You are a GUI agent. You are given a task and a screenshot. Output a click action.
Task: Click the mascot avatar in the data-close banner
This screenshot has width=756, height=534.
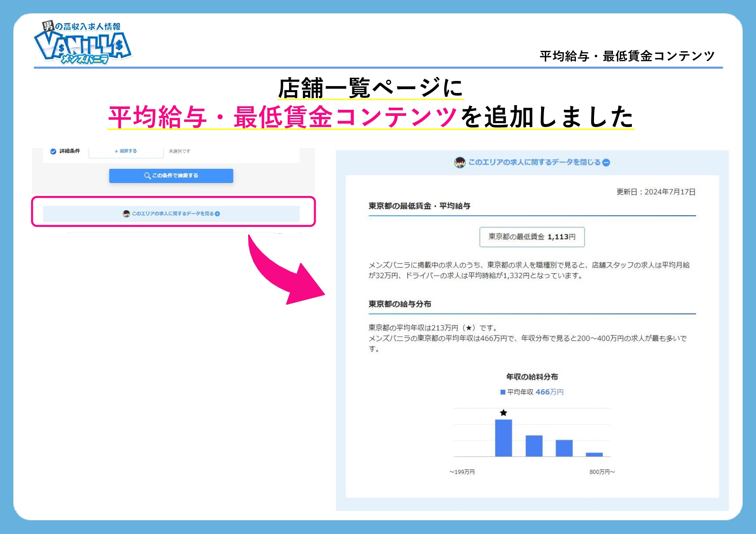(x=460, y=162)
